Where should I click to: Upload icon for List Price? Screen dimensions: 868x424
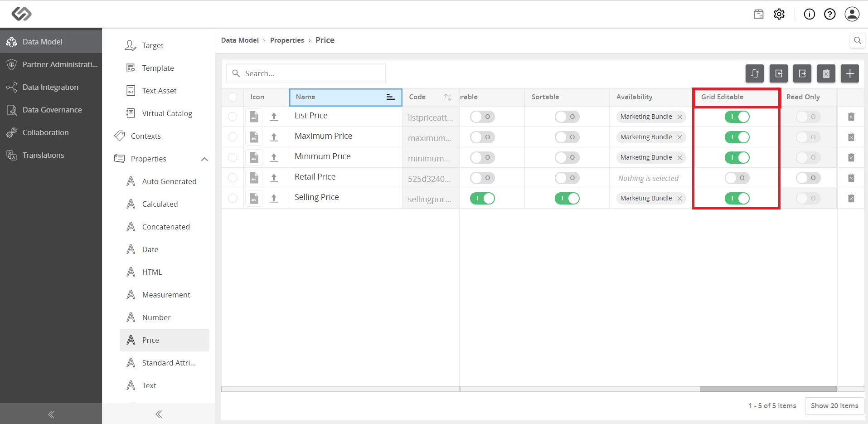(274, 117)
